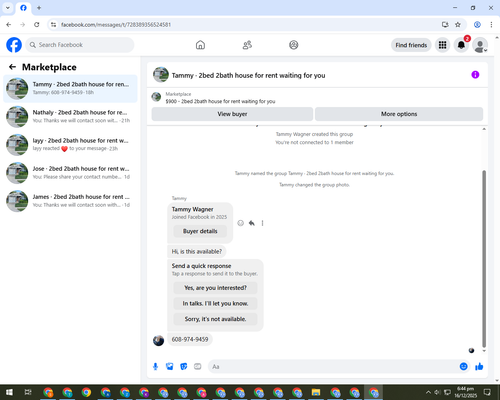Open the James conversation in the list
The height and width of the screenshot is (400, 500).
pyautogui.click(x=70, y=201)
